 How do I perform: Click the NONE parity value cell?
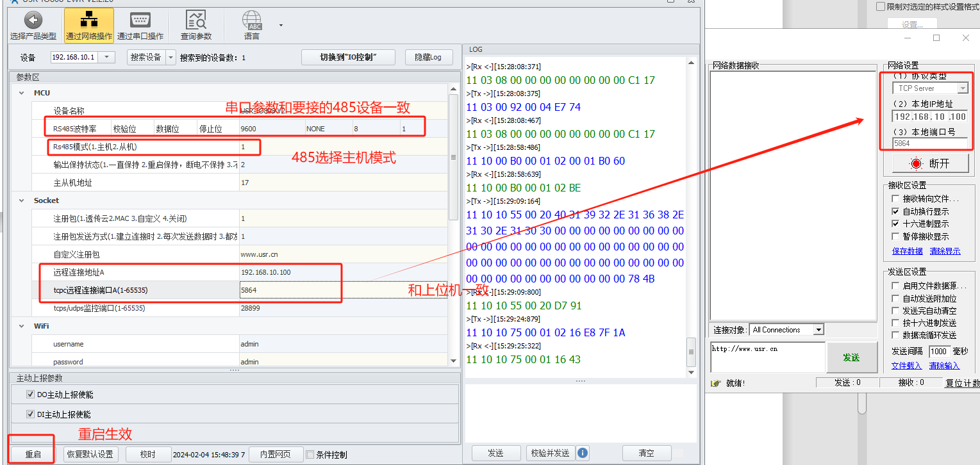pyautogui.click(x=329, y=129)
